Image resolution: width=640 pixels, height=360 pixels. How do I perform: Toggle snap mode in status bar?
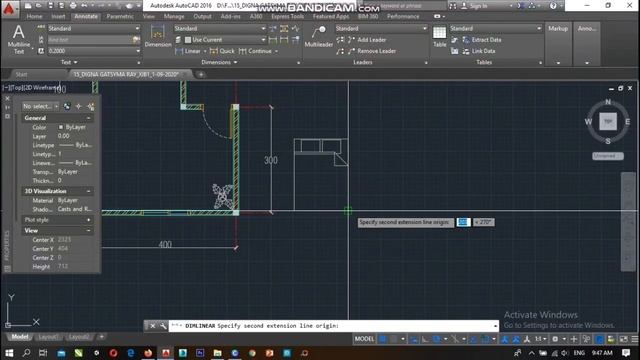click(393, 339)
